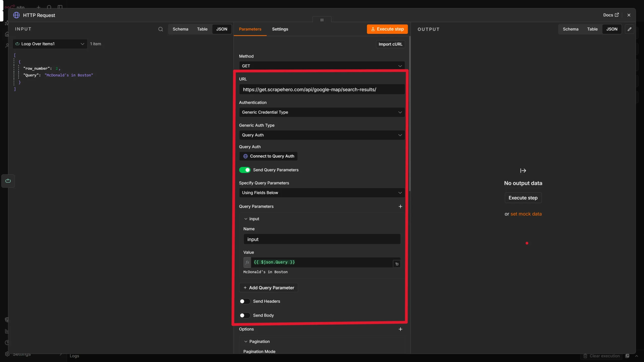Disable Send Query Parameters toggle

pos(245,170)
